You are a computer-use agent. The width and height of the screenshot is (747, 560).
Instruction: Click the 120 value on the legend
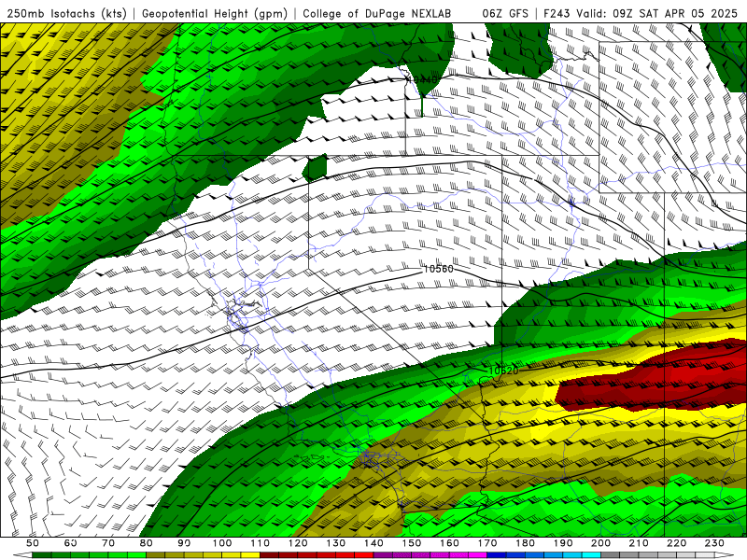298,543
